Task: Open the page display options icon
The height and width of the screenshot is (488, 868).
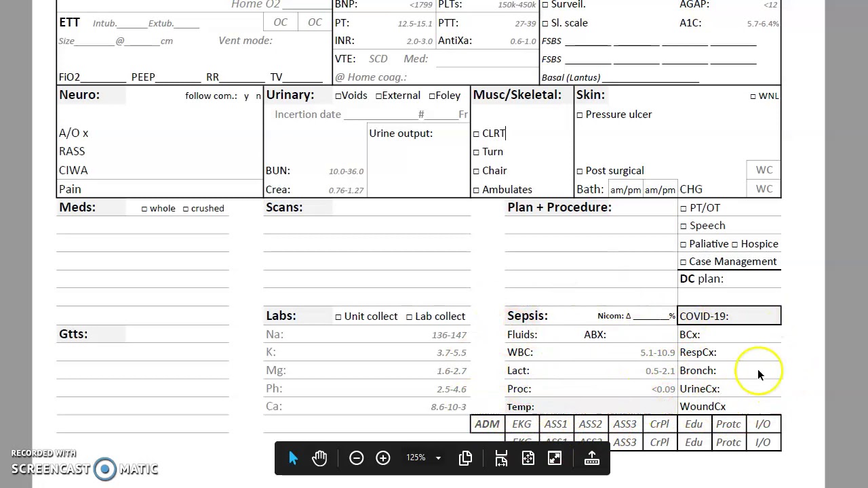Action: coord(465,458)
